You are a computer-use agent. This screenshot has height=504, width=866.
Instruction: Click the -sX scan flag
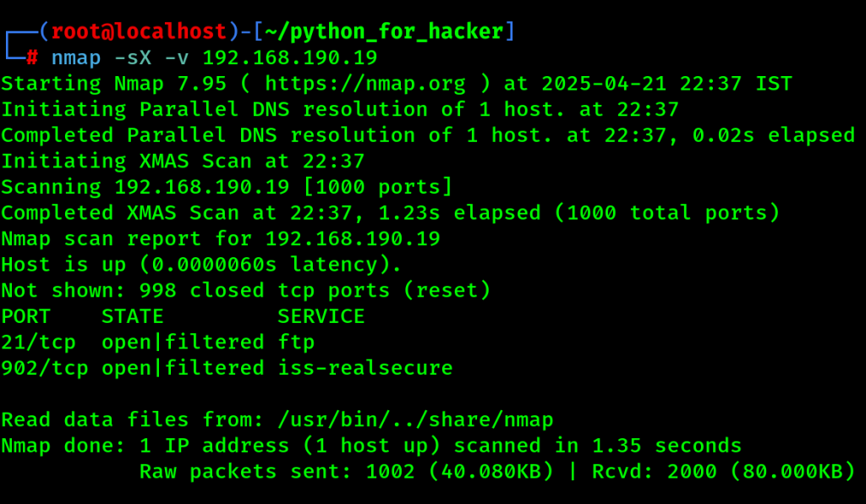click(x=133, y=58)
